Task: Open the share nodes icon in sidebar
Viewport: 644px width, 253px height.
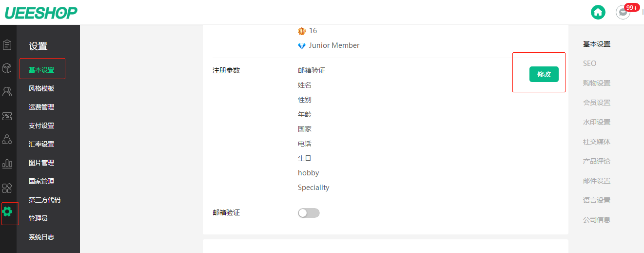Action: click(7, 140)
